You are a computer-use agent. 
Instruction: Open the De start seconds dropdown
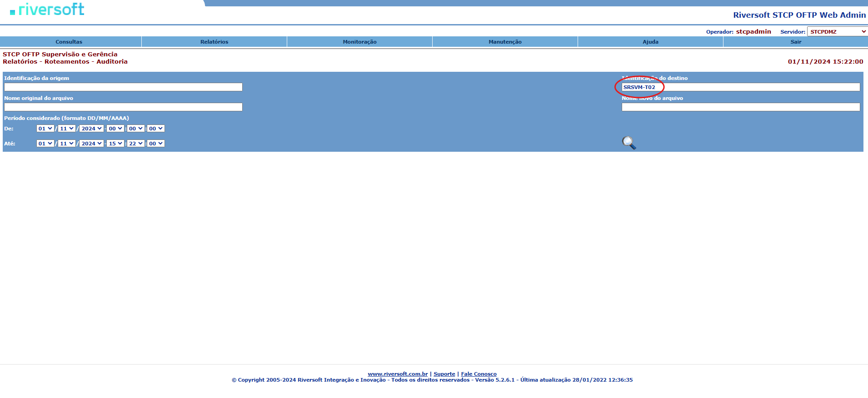point(156,129)
